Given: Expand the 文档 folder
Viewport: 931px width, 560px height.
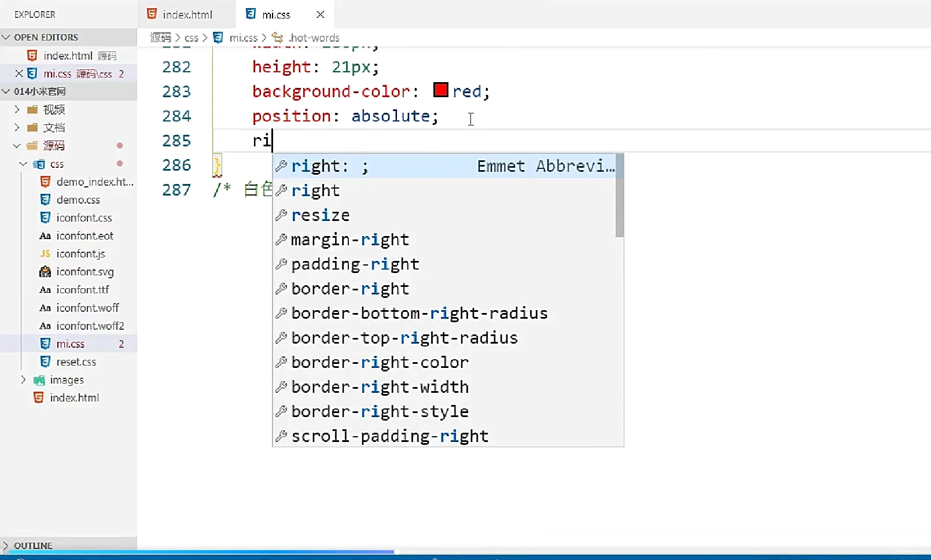Looking at the screenshot, I should 17,127.
